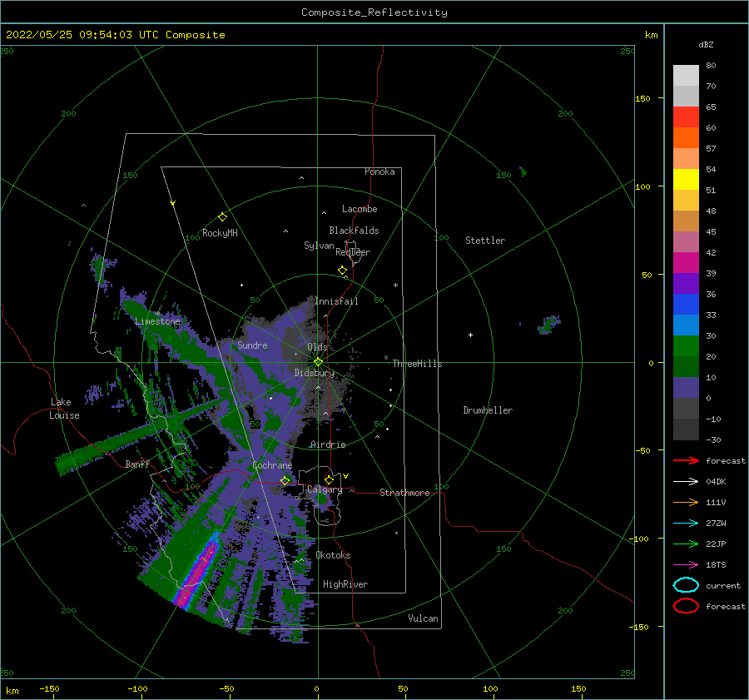Click the 'km' label at top right of map

651,35
